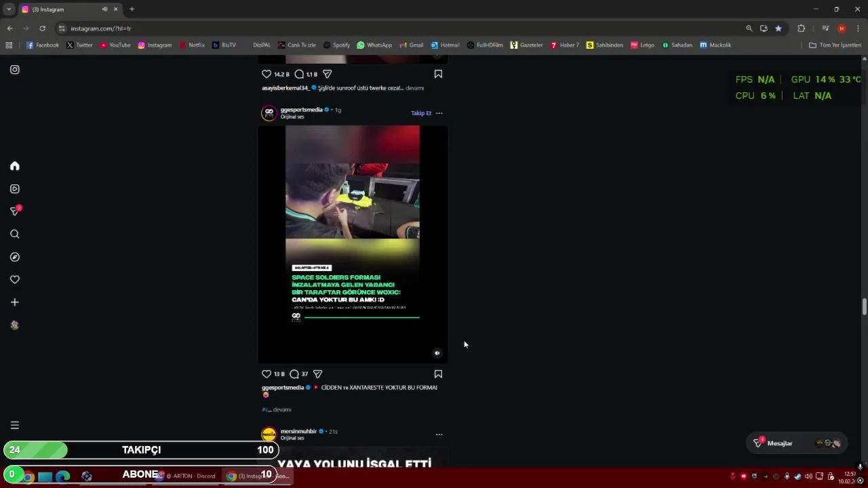Expand ggesportsmedia caption with devamı
Screen dimensions: 868x488
pyautogui.click(x=282, y=409)
